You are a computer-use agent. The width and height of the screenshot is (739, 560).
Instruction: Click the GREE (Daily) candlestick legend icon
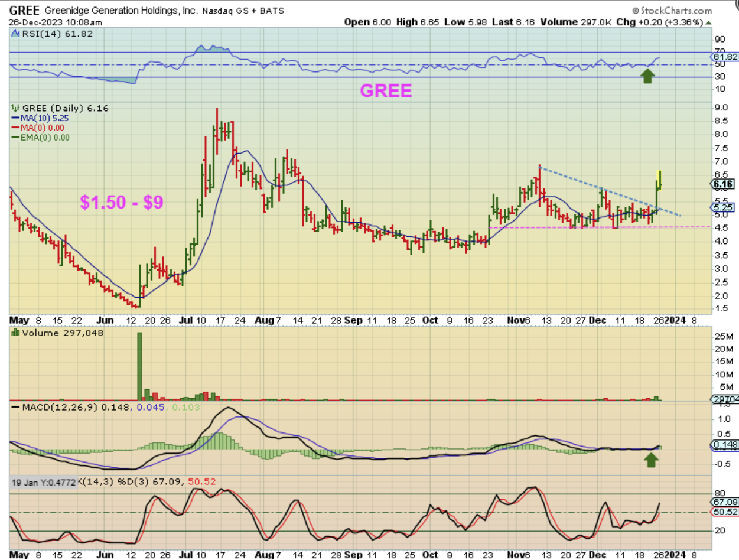coord(15,108)
